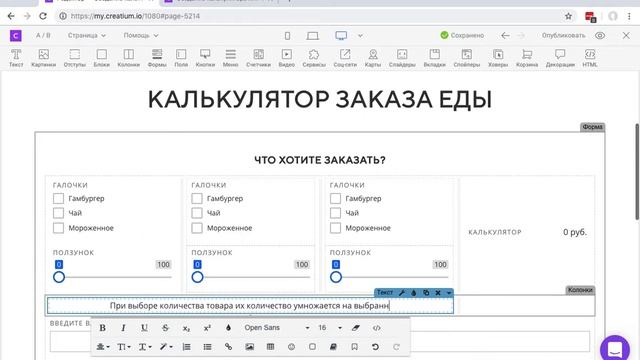Apply superscript formatting
This screenshot has height=360, width=640.
point(207,328)
